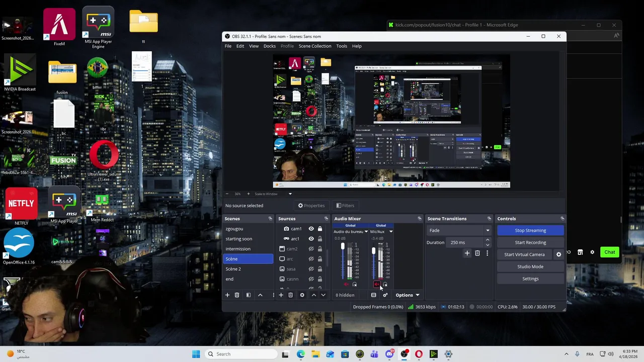Select the intermission scene
This screenshot has height=362, width=644.
[248, 249]
